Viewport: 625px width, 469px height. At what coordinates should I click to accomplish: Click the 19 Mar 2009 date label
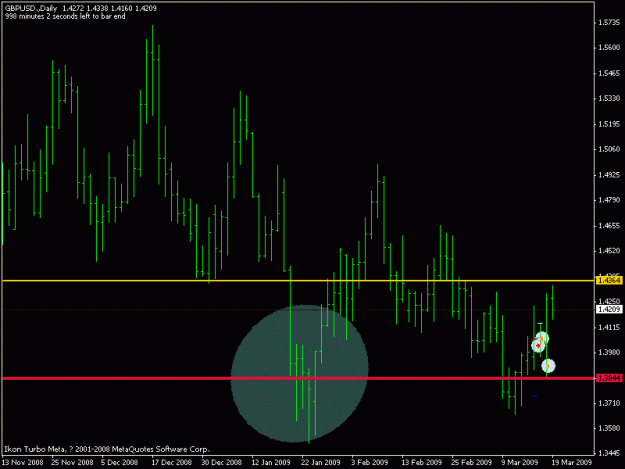pyautogui.click(x=572, y=462)
